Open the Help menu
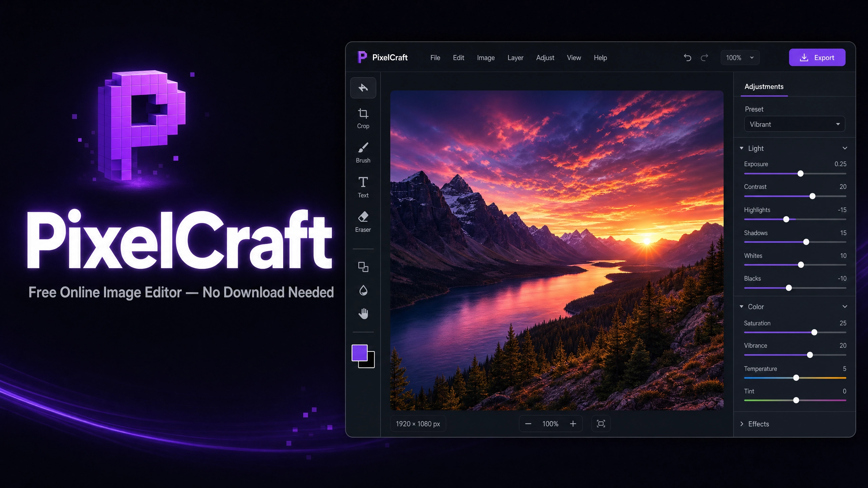Screen dimensions: 868x488 [600, 58]
